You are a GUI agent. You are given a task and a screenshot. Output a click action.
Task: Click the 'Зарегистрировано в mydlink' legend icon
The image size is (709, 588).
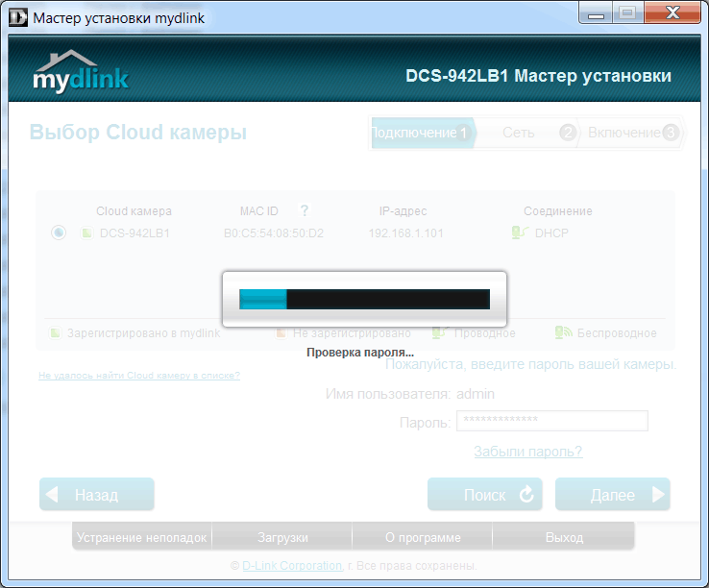(x=55, y=333)
